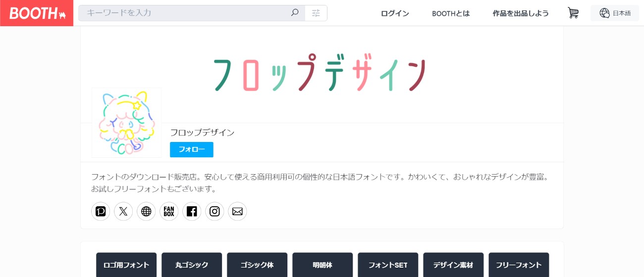This screenshot has height=277, width=644.
Task: Click the shop description text starting フォントのダウンロード販売店
Action: (321, 183)
